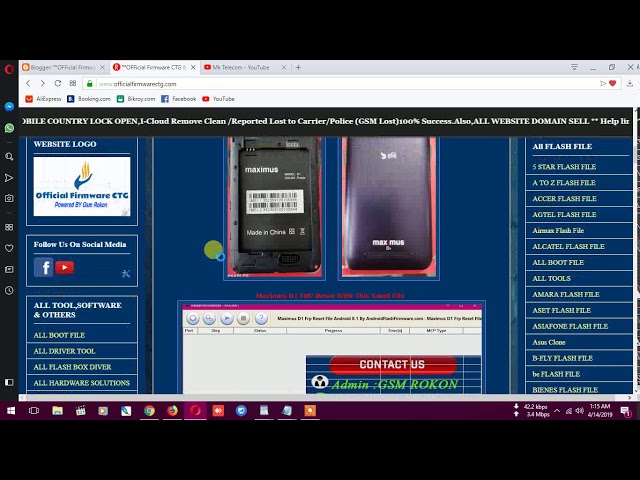Switch to the Blogger tab

(64, 67)
